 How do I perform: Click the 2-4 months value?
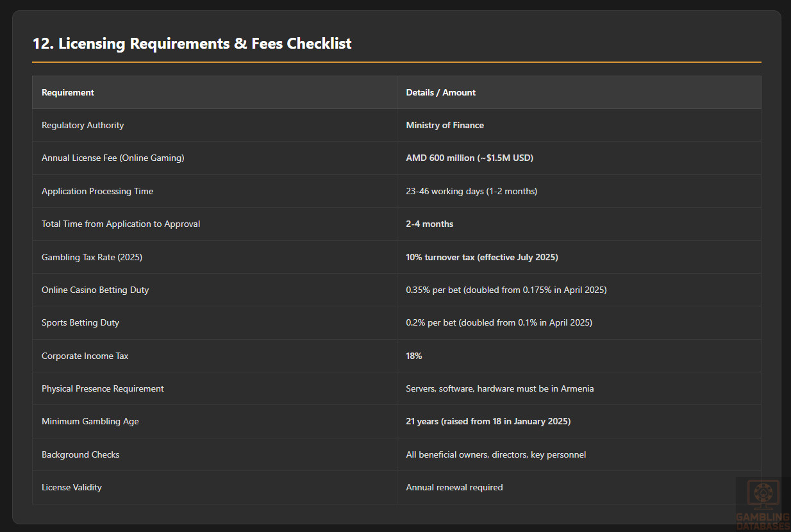point(429,224)
